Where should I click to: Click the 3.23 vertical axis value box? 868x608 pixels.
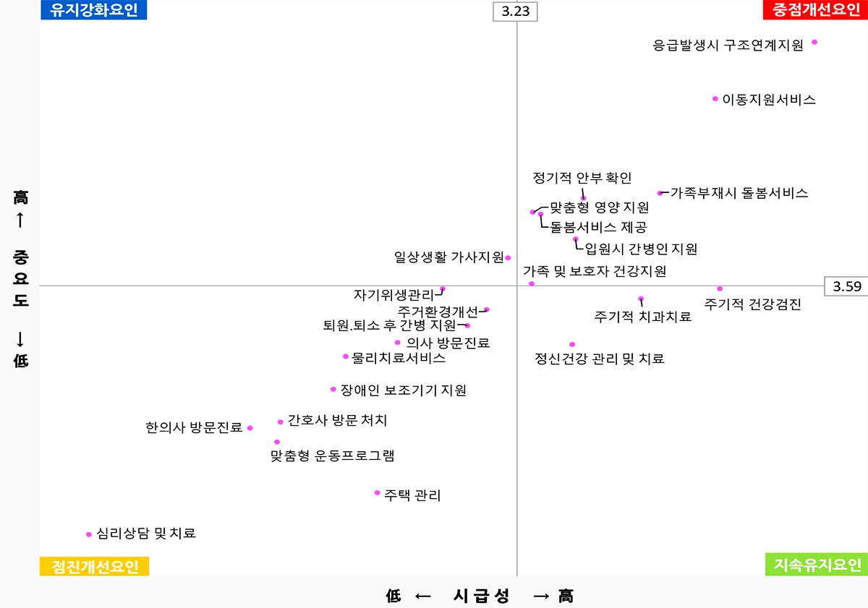click(515, 12)
